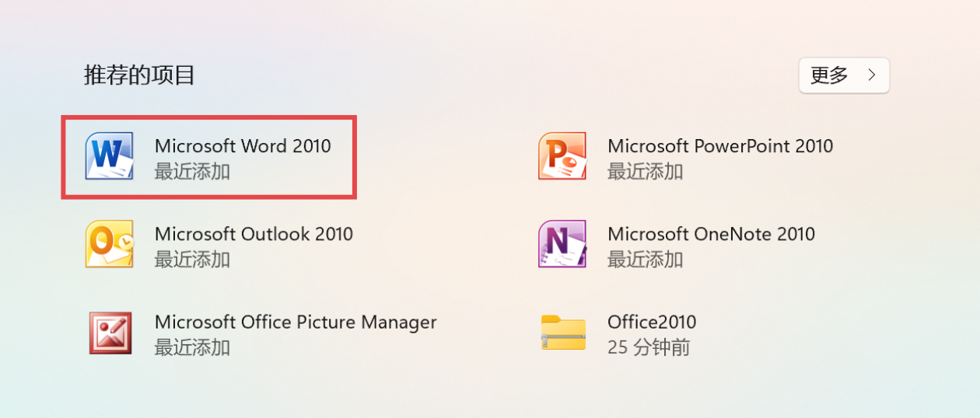Select the Microsoft PowerPoint 2010 label
Image resolution: width=980 pixels, height=418 pixels.
coord(720,145)
